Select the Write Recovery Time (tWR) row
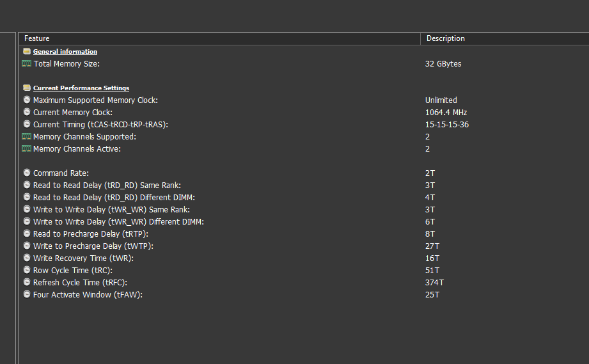Viewport: 589px width, 364px height. pos(83,258)
